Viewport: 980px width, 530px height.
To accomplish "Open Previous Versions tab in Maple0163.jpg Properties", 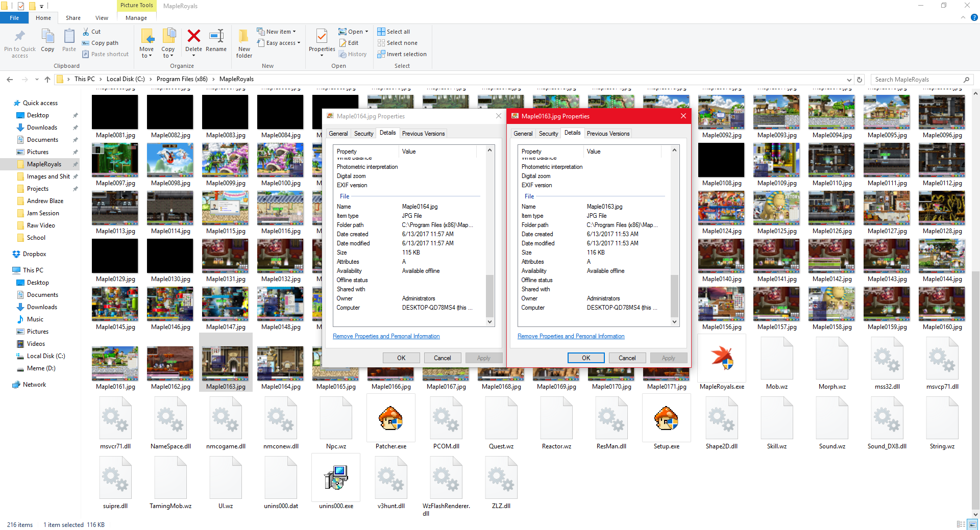I will (x=608, y=134).
